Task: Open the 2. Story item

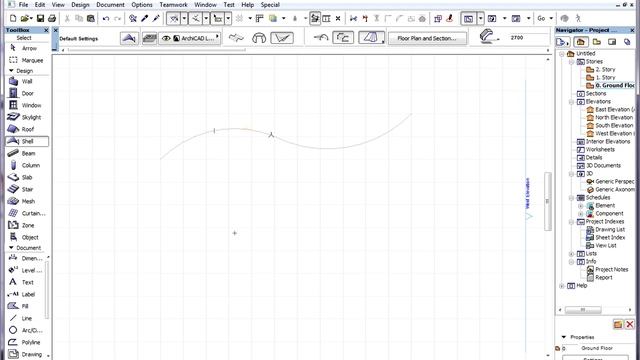Action: 600,69
